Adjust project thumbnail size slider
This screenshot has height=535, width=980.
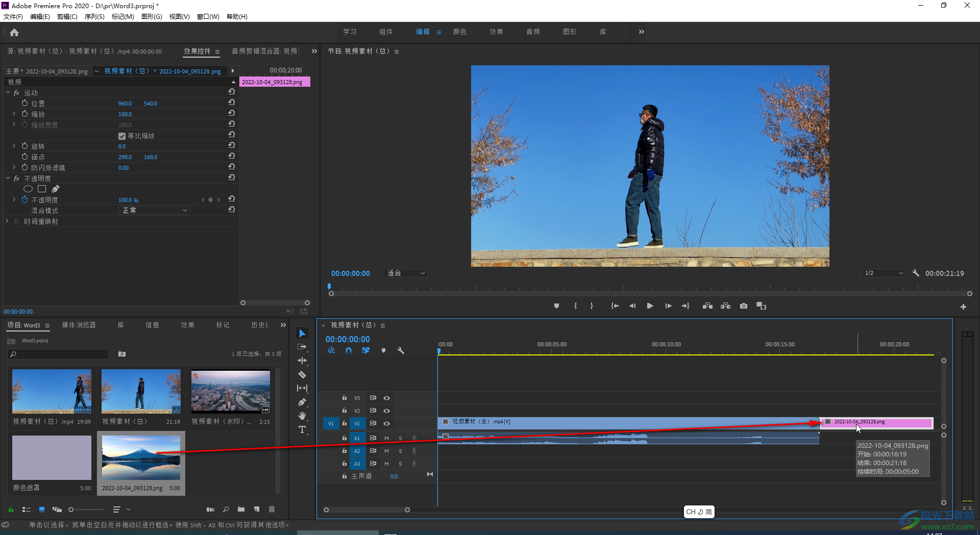coord(71,509)
